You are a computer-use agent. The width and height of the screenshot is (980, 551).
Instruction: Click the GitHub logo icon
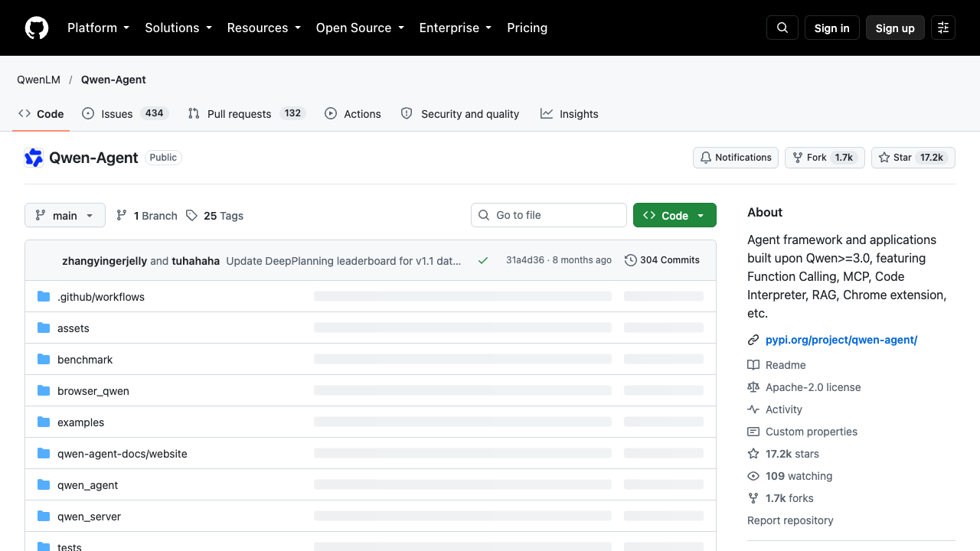pyautogui.click(x=37, y=28)
